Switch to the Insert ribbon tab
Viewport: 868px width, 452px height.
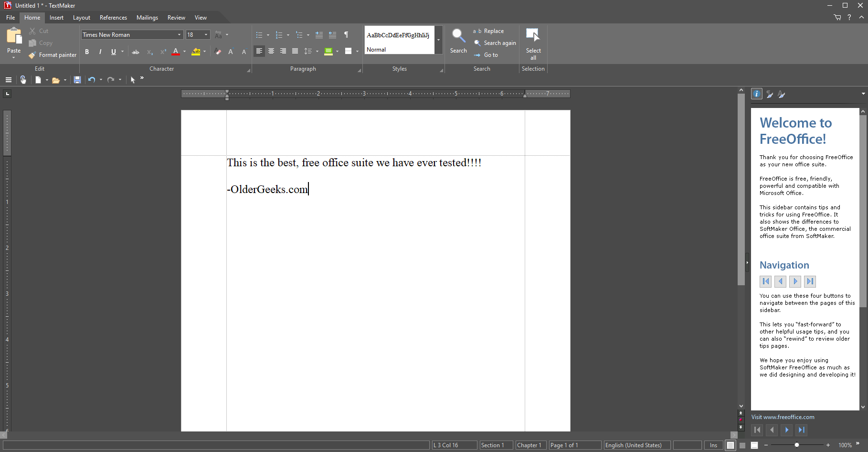(x=56, y=18)
